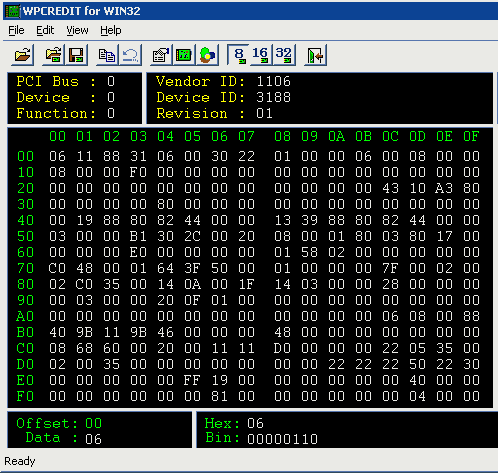Click the Undo arrow toolbar icon

[130, 55]
